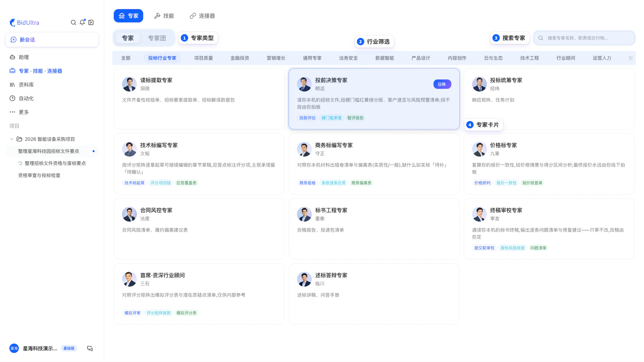Open 整理星海科技园招标文件要点 conversation
The width and height of the screenshot is (644, 362).
pos(52,151)
